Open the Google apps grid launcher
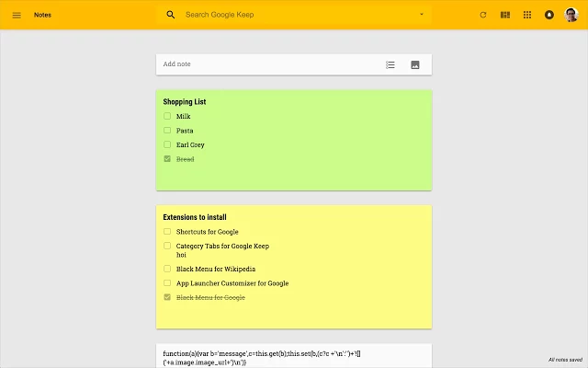588x368 pixels. [527, 15]
